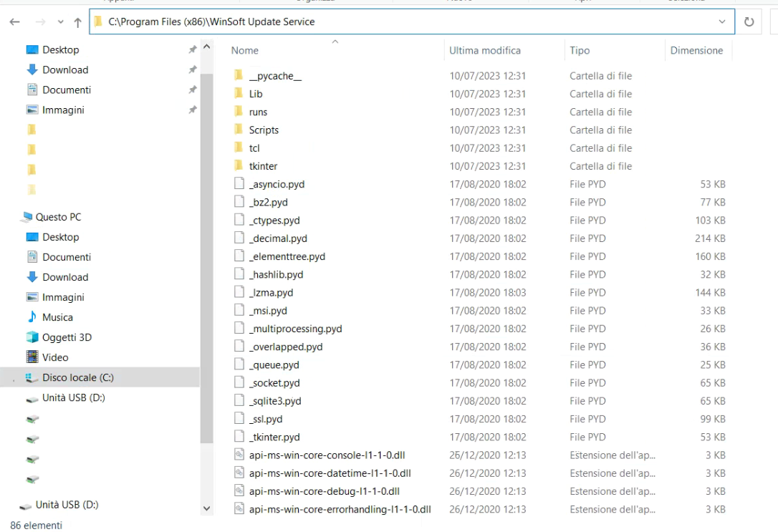The height and width of the screenshot is (532, 778).
Task: Open pinned Documenti in Quick access
Action: click(67, 90)
